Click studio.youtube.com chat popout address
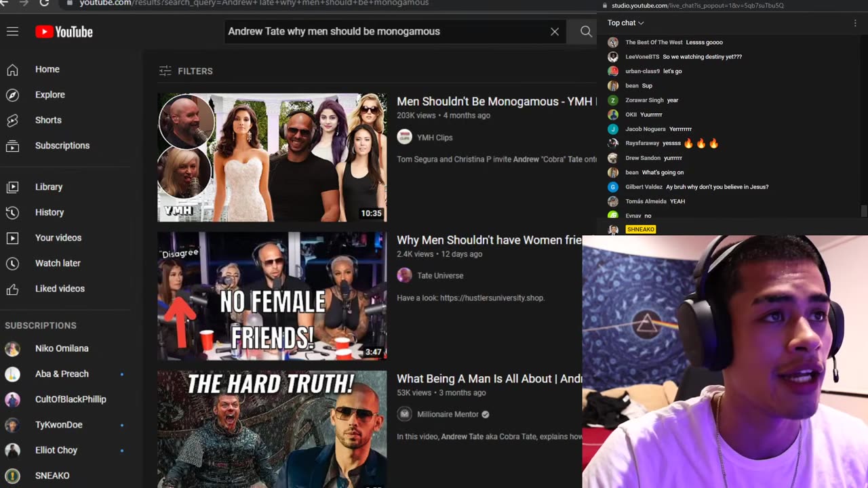Image resolution: width=868 pixels, height=488 pixels. pyautogui.click(x=698, y=5)
